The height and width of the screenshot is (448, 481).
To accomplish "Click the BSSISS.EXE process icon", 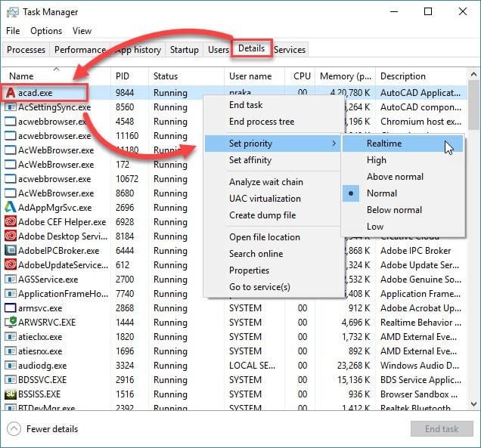I will point(11,394).
